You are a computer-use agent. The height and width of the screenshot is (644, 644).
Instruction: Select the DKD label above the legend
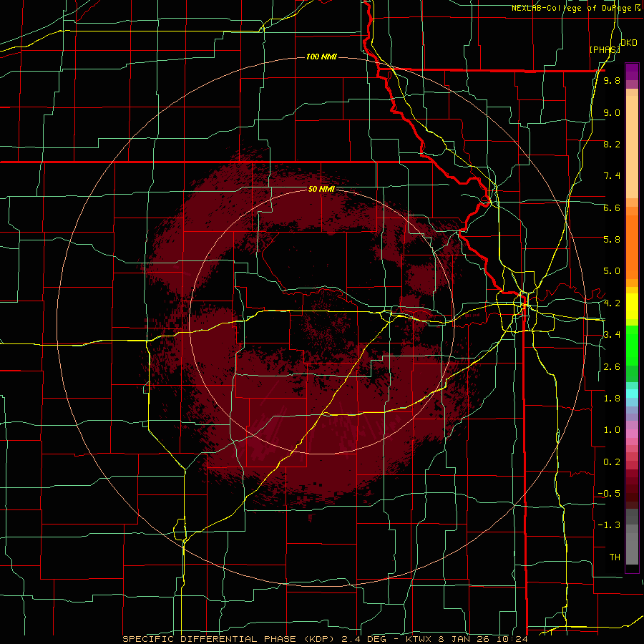pos(629,43)
